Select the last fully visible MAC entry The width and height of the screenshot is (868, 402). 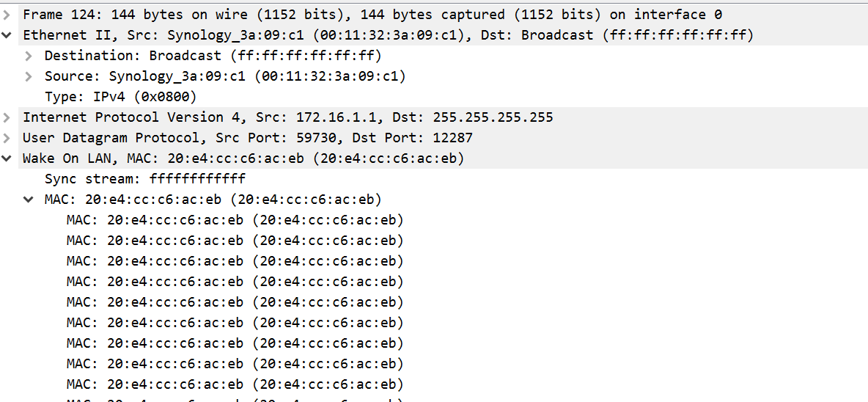pos(235,384)
